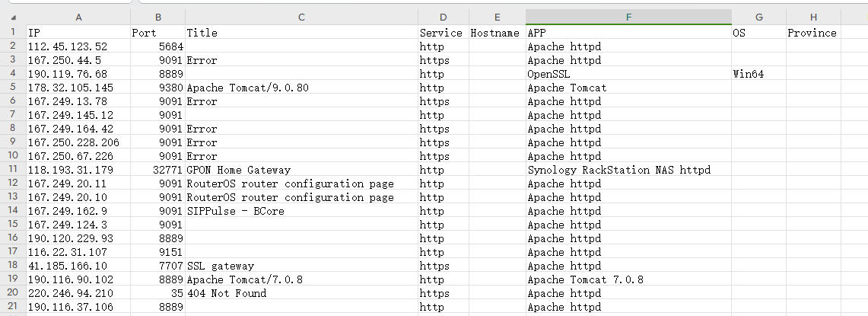Click the 'IP' header cell

coord(78,33)
